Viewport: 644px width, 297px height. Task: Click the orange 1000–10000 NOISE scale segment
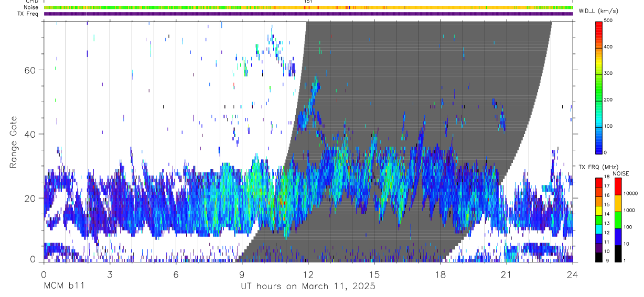pos(618,203)
